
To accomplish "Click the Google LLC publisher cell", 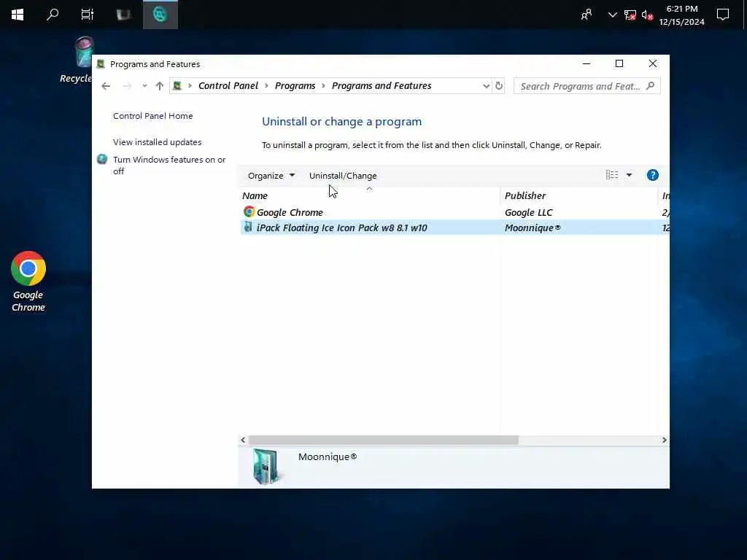I will click(x=529, y=212).
